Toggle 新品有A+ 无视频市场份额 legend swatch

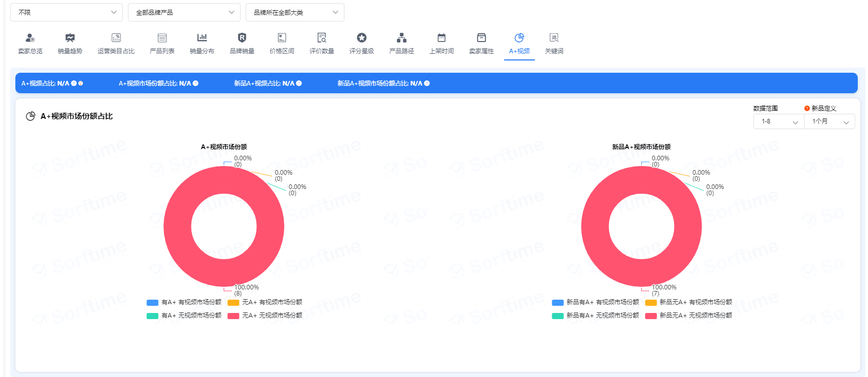(x=558, y=316)
